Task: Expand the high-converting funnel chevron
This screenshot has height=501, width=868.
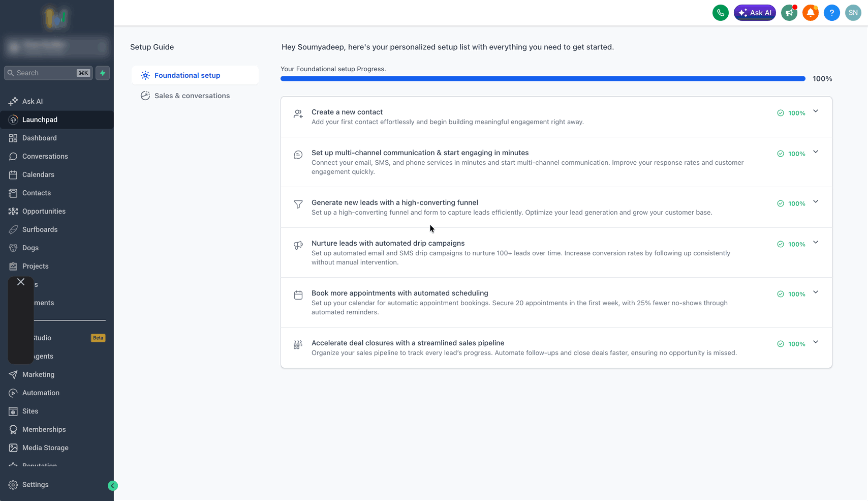Action: [x=816, y=202]
